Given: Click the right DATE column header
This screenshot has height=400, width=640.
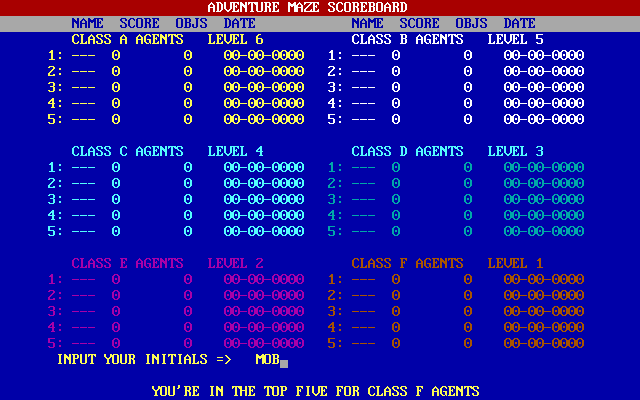Looking at the screenshot, I should point(520,23).
